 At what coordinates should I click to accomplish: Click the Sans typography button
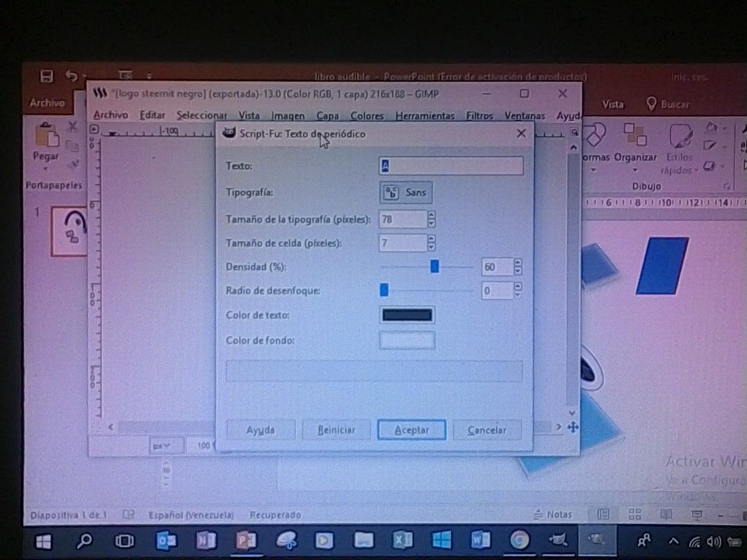point(406,192)
